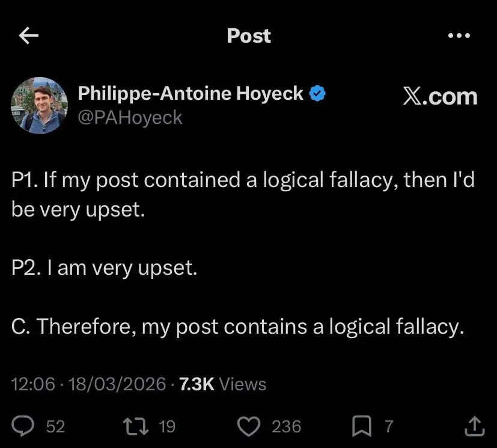Click the verified blue checkmark badge
Image resolution: width=497 pixels, height=448 pixels.
(317, 93)
